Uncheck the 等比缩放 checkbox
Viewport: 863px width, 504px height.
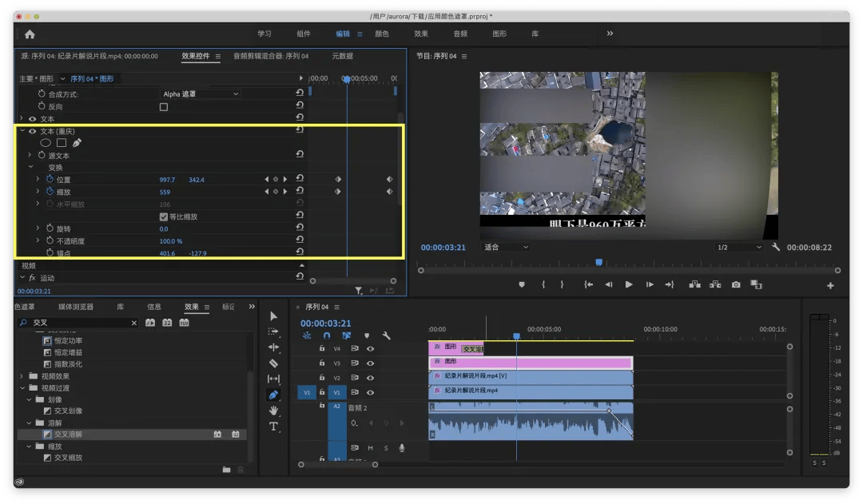(164, 216)
